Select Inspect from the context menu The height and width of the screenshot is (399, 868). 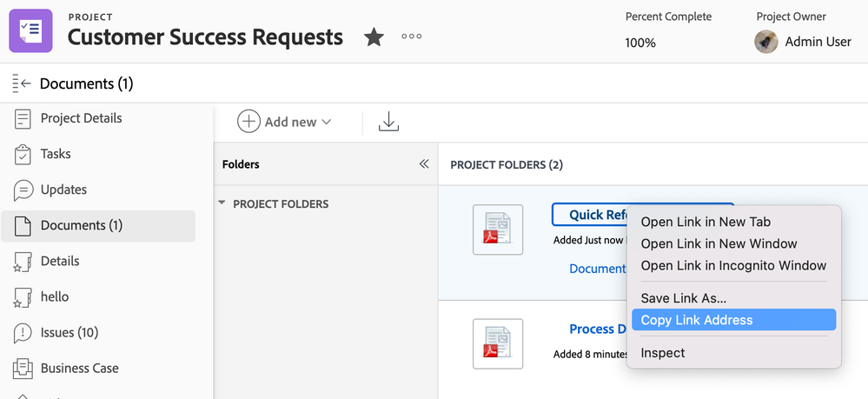click(x=663, y=353)
